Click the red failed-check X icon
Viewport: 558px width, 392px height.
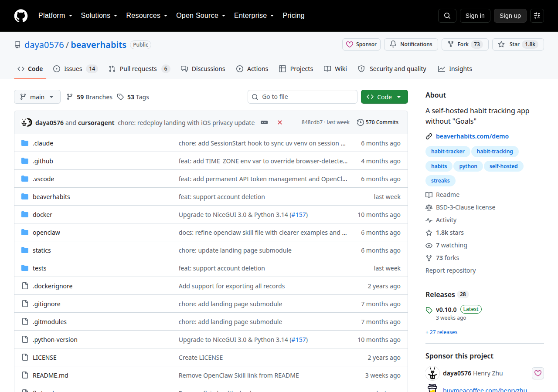(280, 122)
